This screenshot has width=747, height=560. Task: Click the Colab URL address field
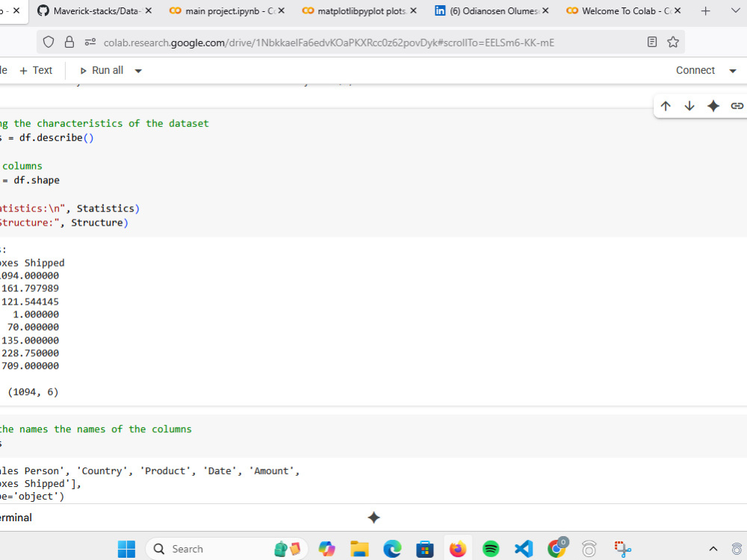tap(329, 43)
